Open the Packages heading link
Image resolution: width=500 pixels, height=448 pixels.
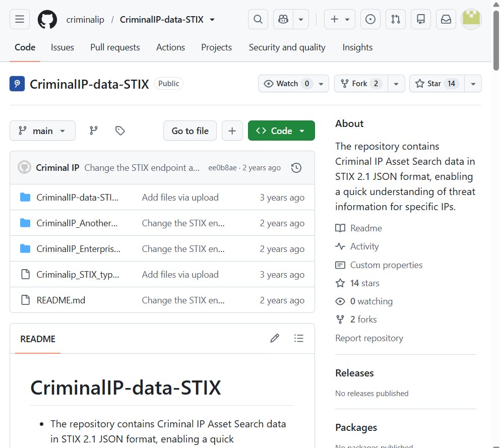(356, 428)
